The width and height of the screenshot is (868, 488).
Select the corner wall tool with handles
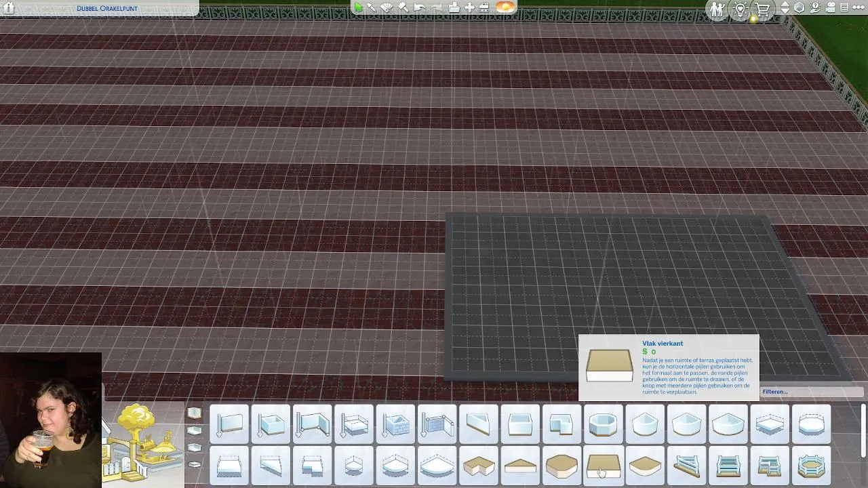pos(313,424)
